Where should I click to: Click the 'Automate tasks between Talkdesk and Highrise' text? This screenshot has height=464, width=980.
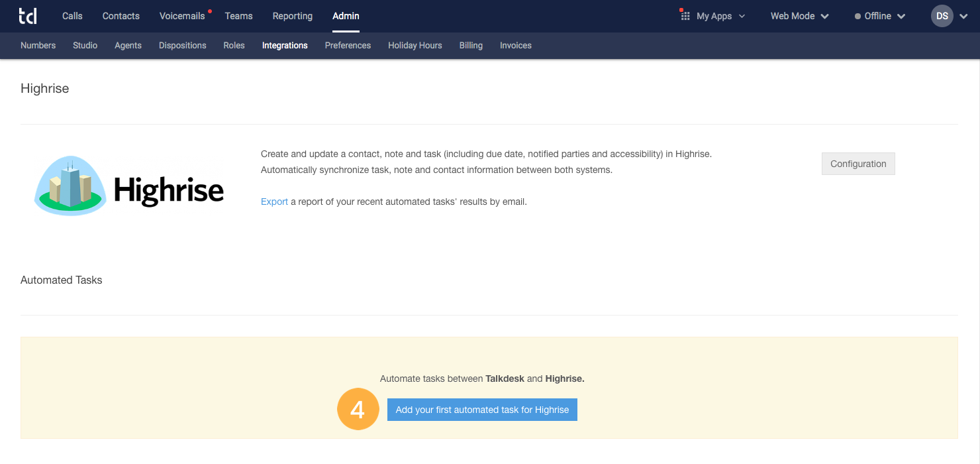click(482, 378)
